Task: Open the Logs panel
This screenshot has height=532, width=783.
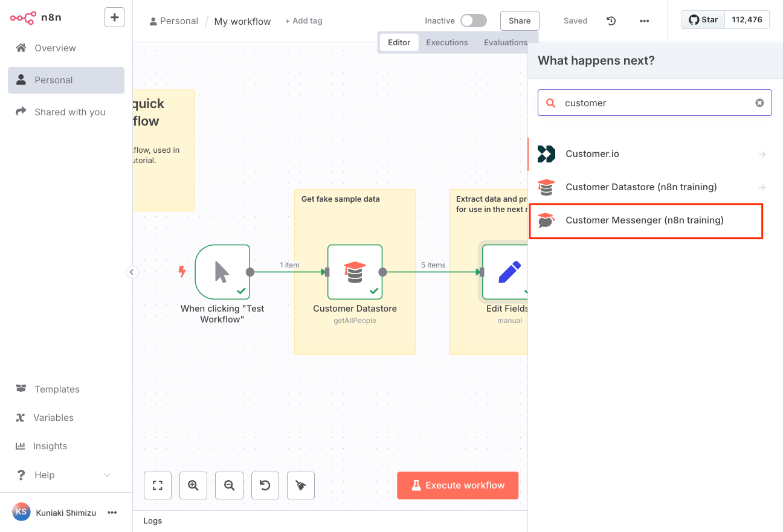Action: (x=153, y=521)
